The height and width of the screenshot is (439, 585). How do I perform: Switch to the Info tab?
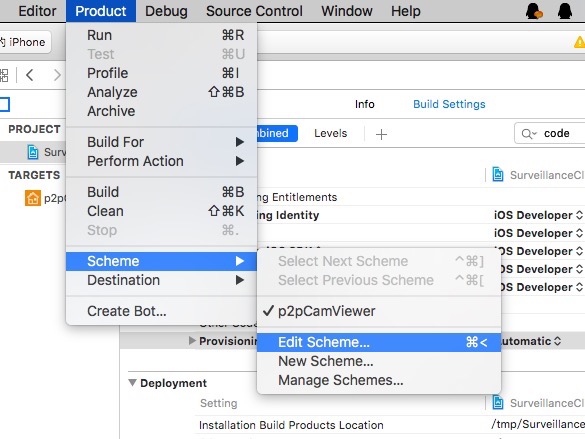tap(365, 104)
